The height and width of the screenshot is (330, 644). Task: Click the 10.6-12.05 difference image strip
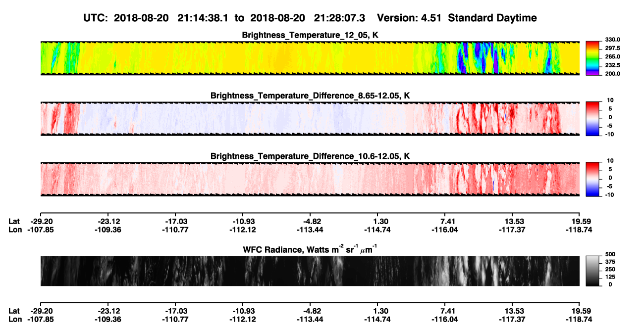click(x=310, y=179)
